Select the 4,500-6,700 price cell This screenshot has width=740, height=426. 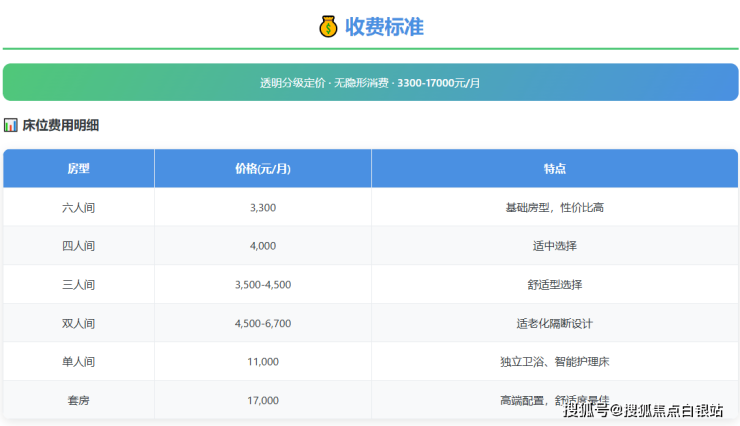point(262,323)
